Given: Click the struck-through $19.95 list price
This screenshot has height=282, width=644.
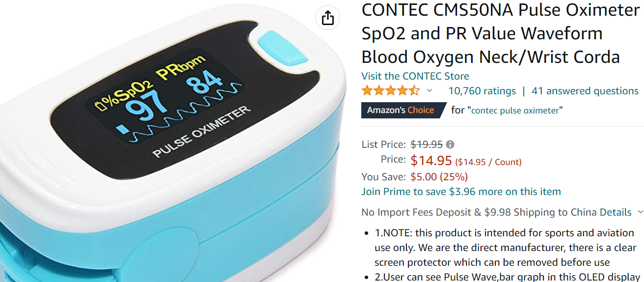Looking at the screenshot, I should (x=427, y=144).
